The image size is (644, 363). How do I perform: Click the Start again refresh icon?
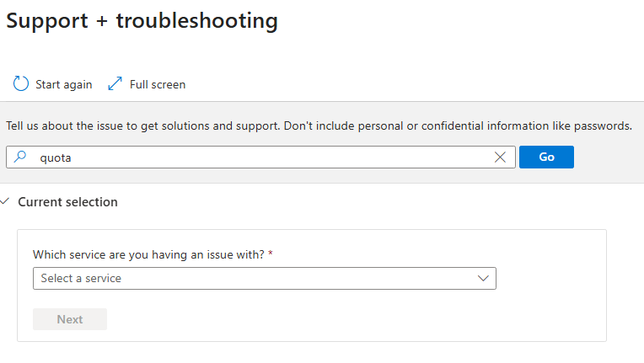pos(21,83)
